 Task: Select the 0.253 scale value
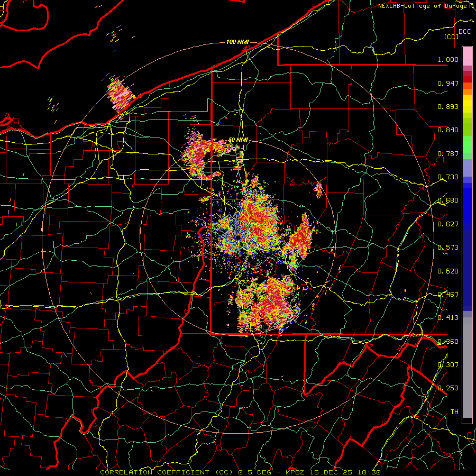pos(448,388)
